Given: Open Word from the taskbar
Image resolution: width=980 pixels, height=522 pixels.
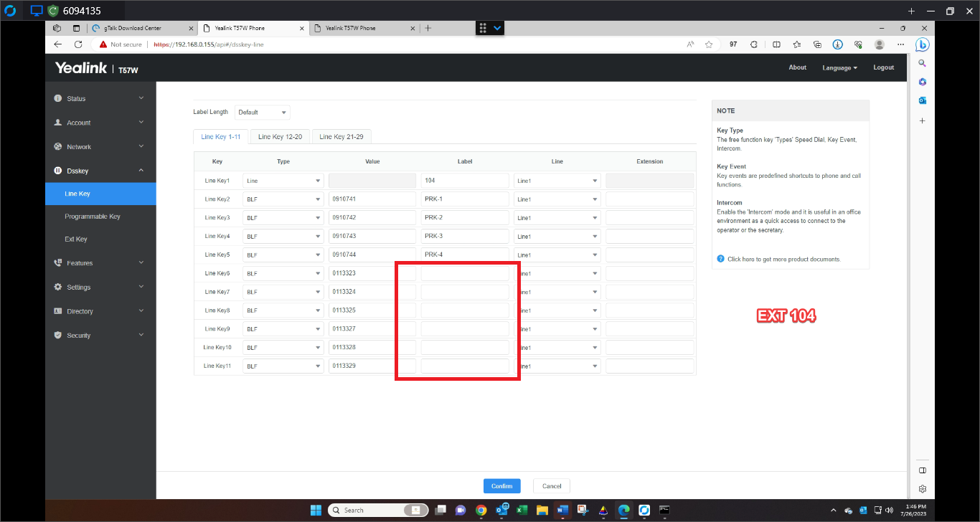Looking at the screenshot, I should 562,510.
